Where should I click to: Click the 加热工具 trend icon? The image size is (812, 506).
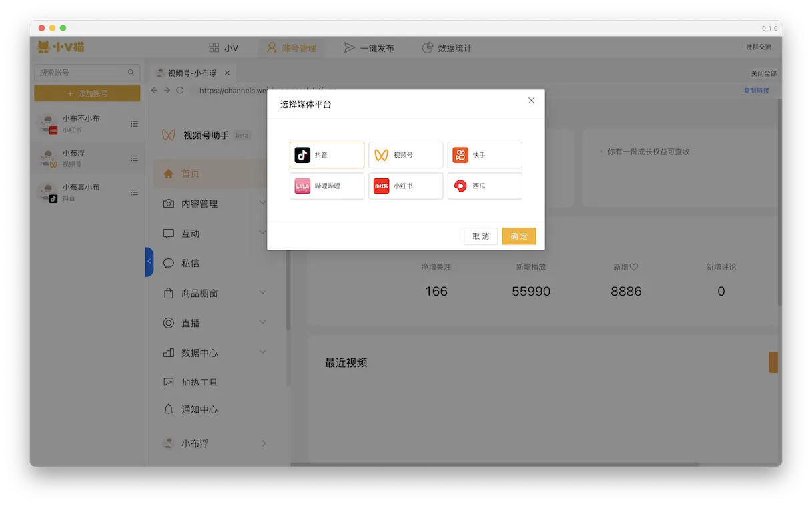click(x=169, y=383)
